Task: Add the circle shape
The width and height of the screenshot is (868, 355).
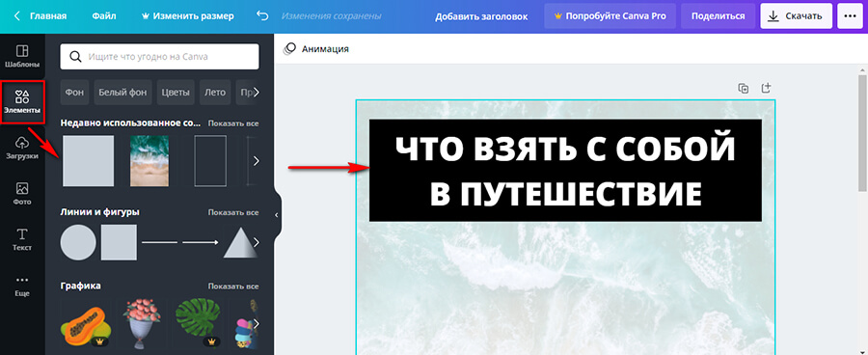Action: [78, 242]
